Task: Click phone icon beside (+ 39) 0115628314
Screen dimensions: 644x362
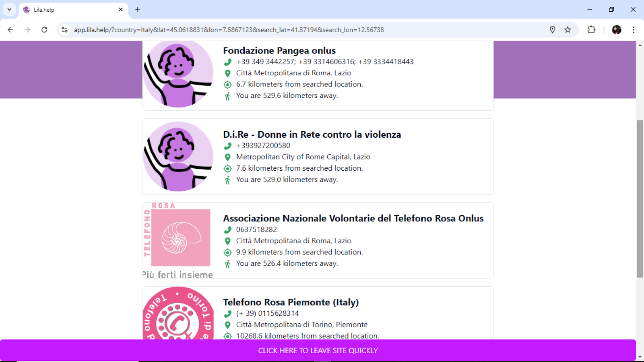Action: coord(227,314)
